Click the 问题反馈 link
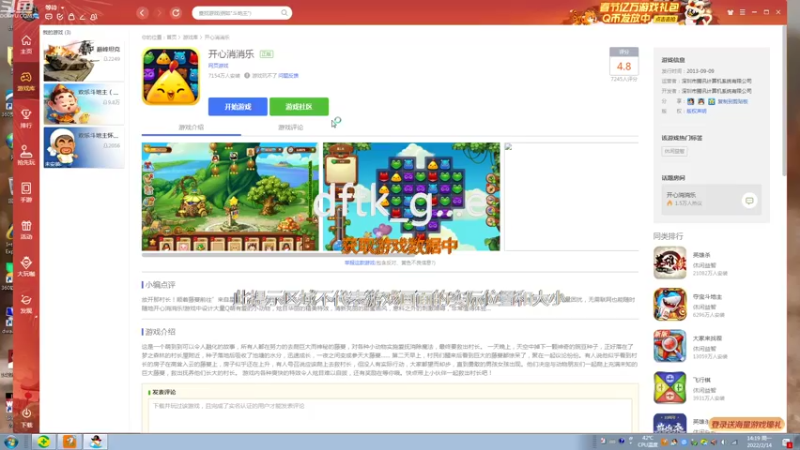The image size is (800, 450). [289, 76]
